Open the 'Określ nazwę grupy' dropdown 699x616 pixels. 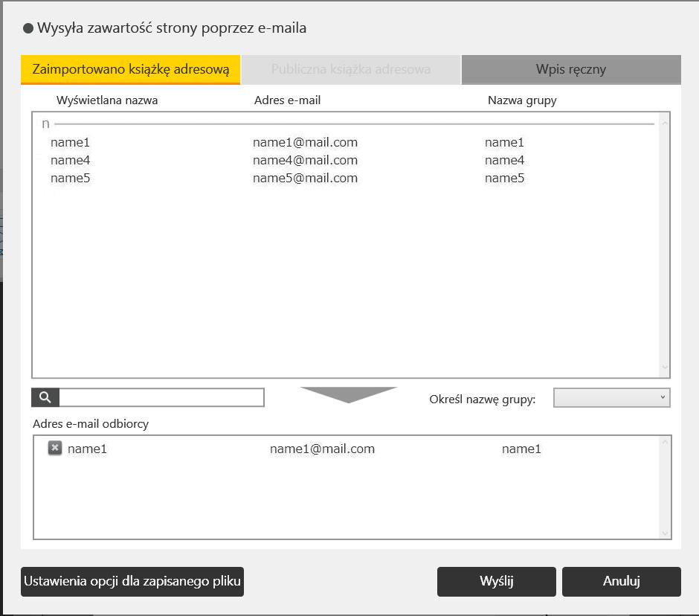611,397
